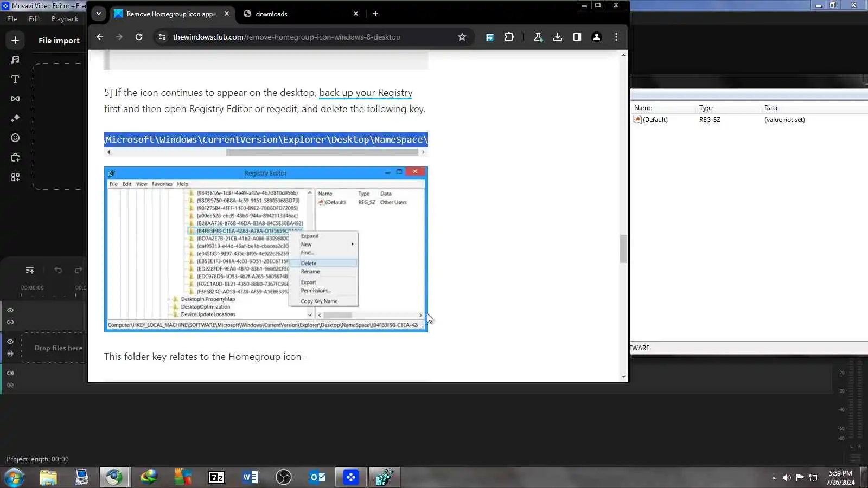Open Outlook from the taskbar
Viewport: 868px width, 488px height.
pyautogui.click(x=317, y=477)
